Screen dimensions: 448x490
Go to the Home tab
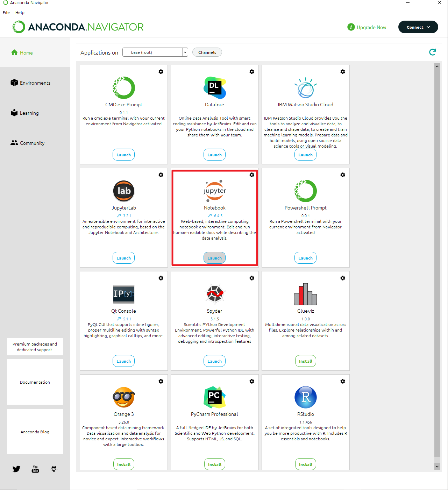35,52
